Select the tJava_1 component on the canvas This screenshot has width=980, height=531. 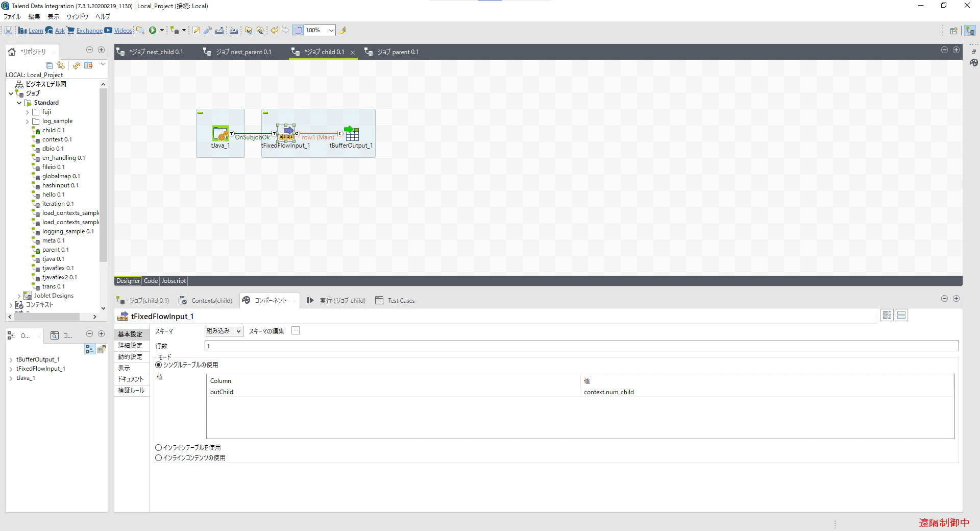point(220,134)
